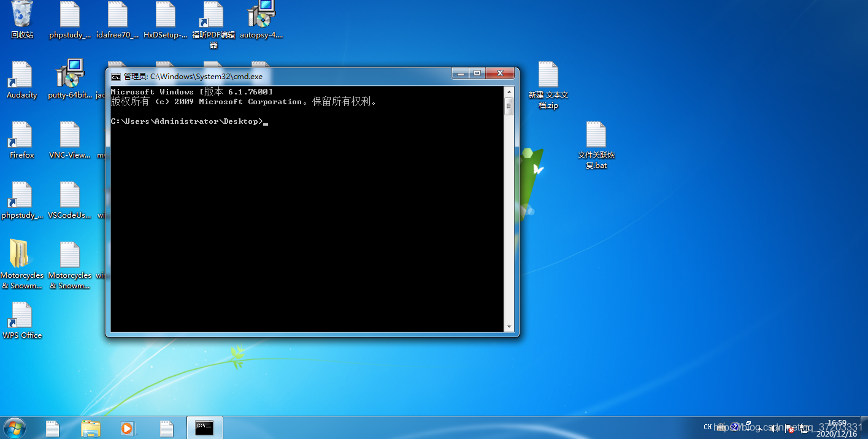
Task: Click the CH language indicator in tray
Action: coord(707,427)
